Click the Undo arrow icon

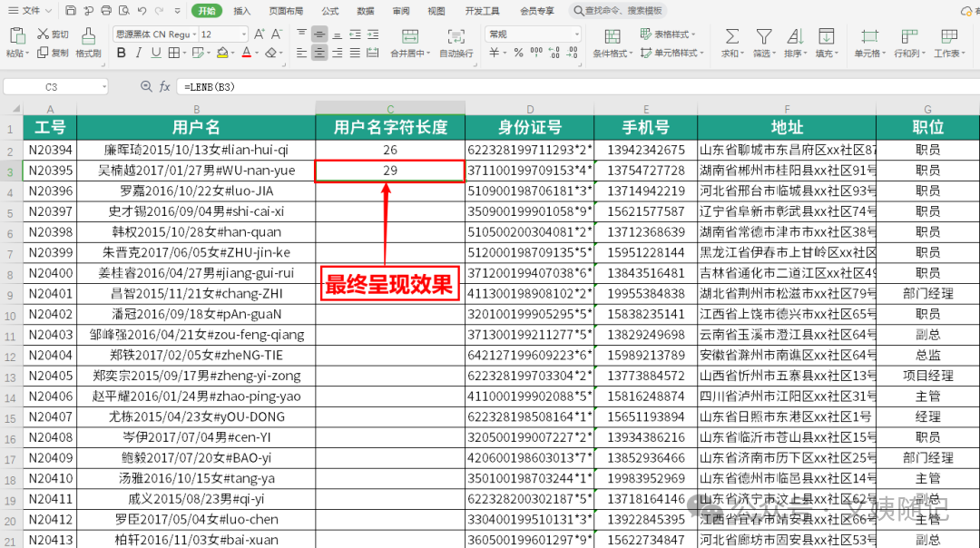[142, 11]
